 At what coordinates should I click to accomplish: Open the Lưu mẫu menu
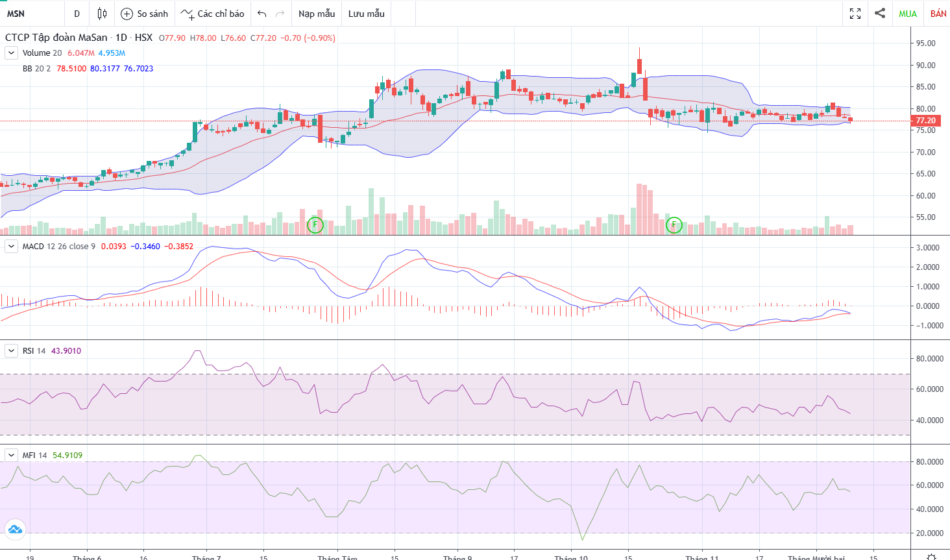pos(367,14)
